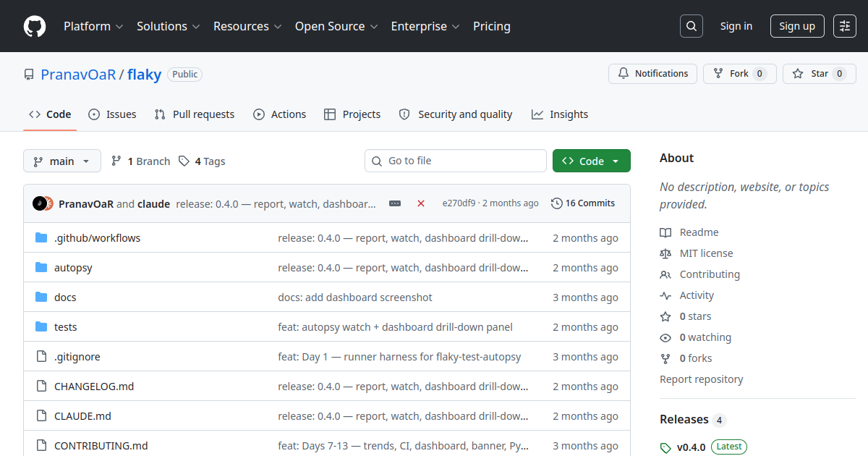Click the people icon beside Contributing

coord(665,274)
